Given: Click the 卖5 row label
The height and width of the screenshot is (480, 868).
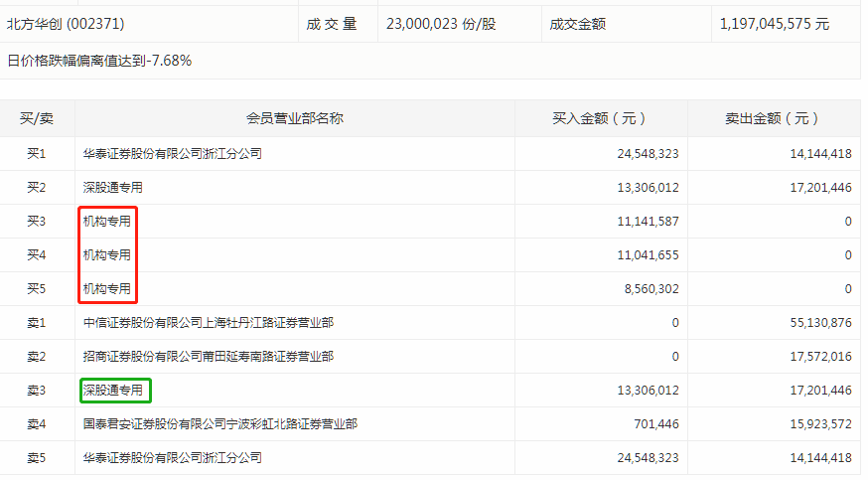Looking at the screenshot, I should [x=37, y=458].
